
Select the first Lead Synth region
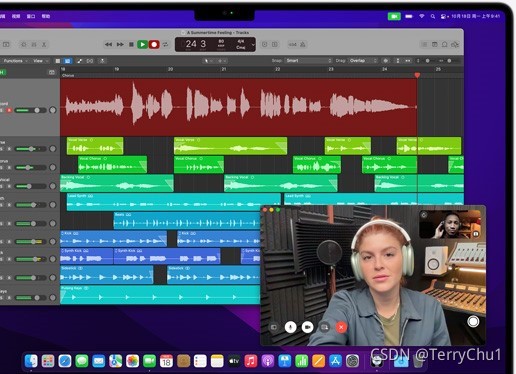click(x=174, y=202)
